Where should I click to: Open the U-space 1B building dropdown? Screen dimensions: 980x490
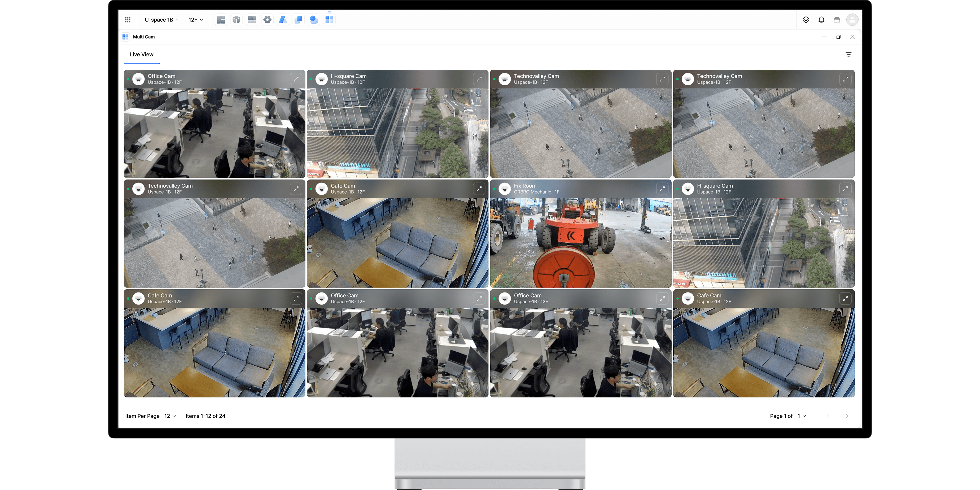click(x=161, y=20)
